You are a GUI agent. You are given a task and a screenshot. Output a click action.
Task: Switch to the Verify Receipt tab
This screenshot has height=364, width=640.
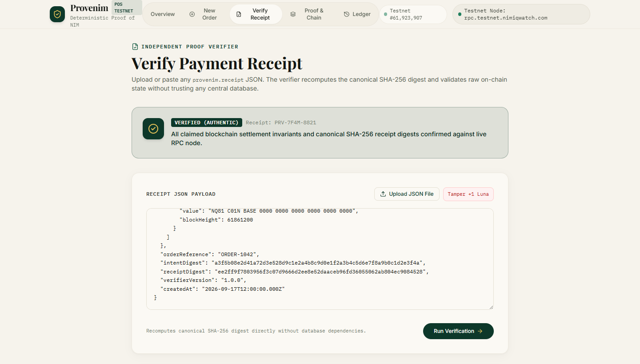[256, 14]
